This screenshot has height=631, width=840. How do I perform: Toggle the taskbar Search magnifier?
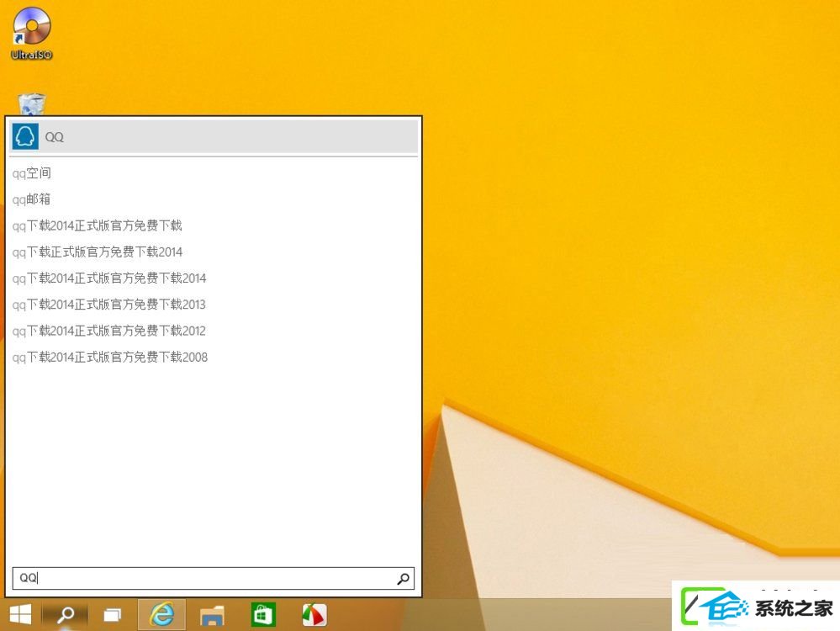pyautogui.click(x=66, y=614)
